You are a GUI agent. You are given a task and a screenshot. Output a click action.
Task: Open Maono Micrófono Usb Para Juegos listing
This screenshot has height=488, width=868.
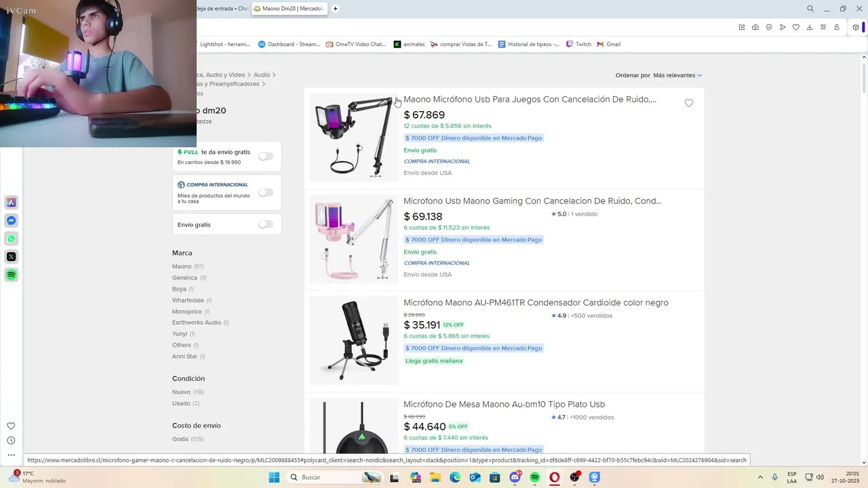coord(530,99)
